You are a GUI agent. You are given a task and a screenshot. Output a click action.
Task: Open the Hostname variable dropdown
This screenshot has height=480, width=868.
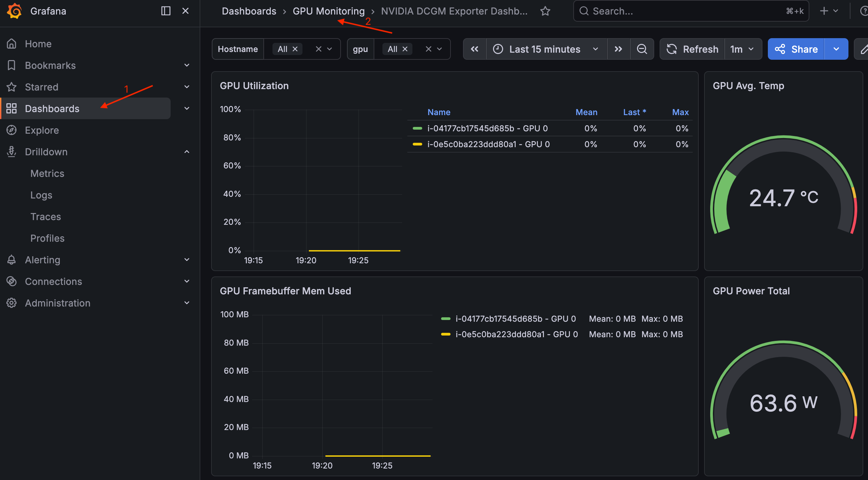point(330,49)
